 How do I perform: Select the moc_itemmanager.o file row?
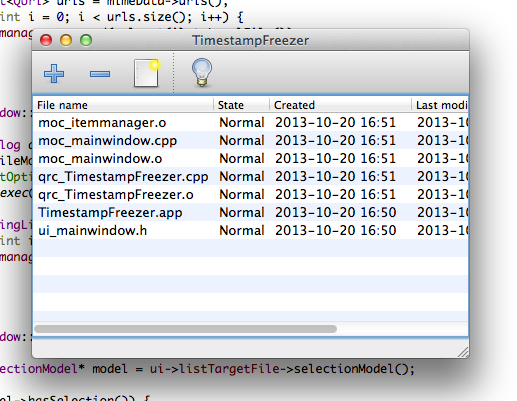pyautogui.click(x=250, y=123)
